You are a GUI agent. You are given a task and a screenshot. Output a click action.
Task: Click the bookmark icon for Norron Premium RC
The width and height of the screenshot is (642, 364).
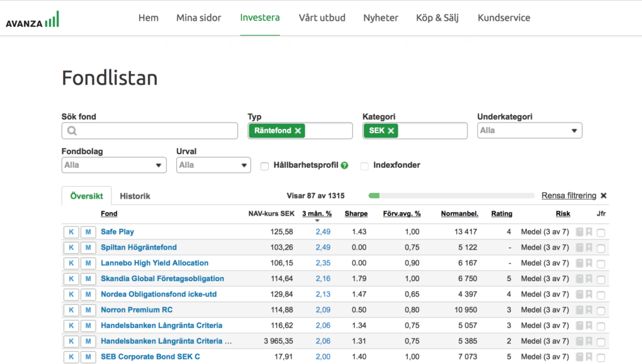(x=589, y=310)
